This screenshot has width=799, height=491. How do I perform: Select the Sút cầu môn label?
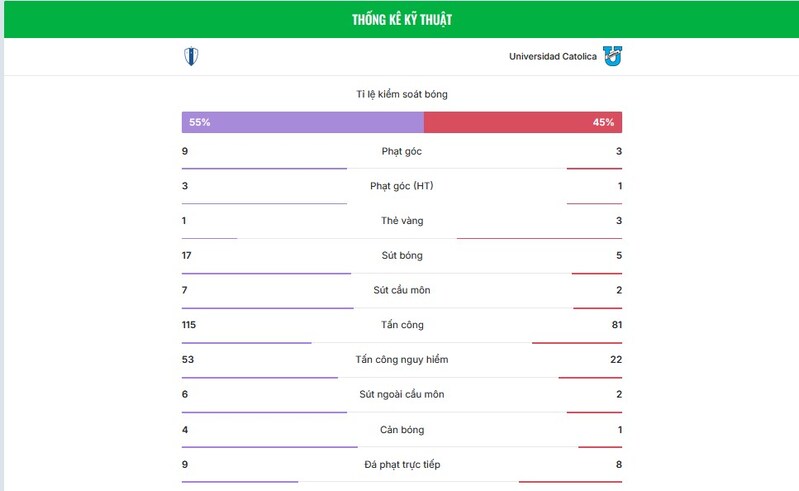coord(401,290)
